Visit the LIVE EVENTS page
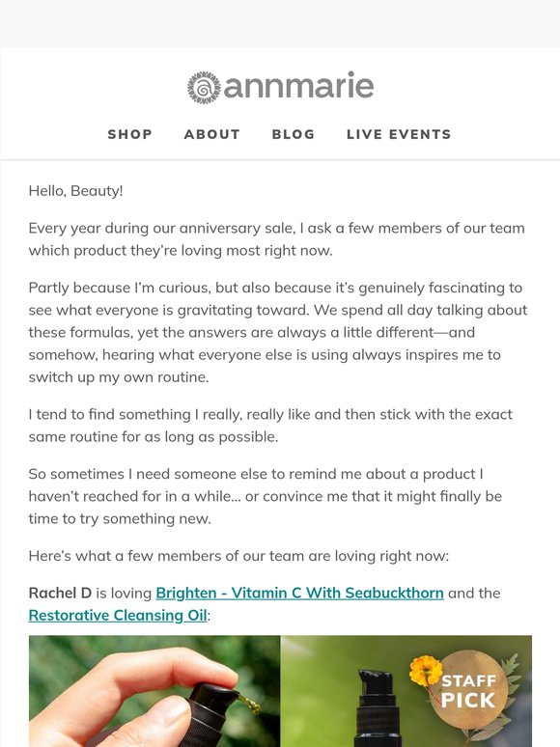 tap(399, 134)
